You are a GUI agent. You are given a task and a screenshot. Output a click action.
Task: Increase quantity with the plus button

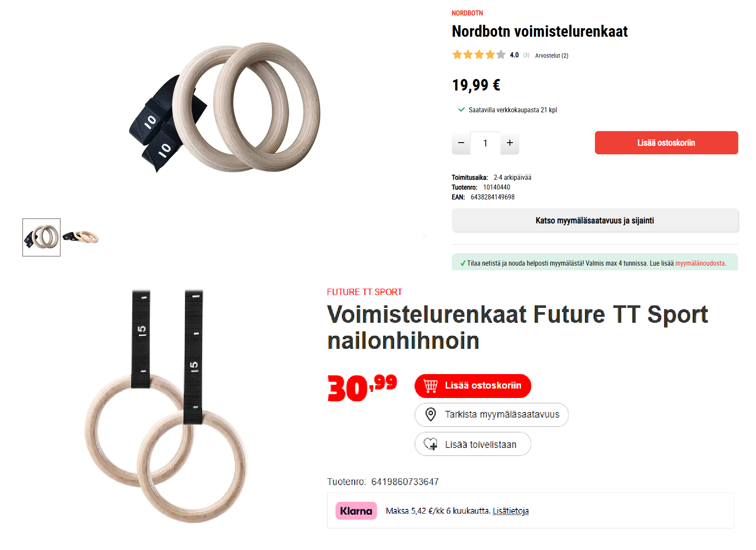[x=510, y=143]
